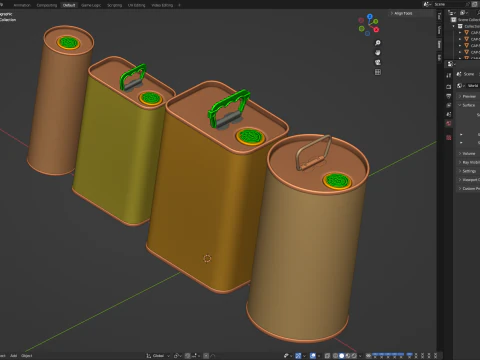Click the Scene name field in top bar

448,4
